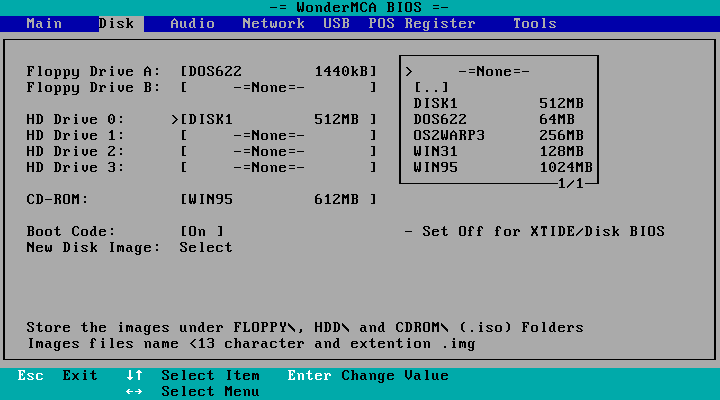Click HD Drive 1: label

coord(75,135)
